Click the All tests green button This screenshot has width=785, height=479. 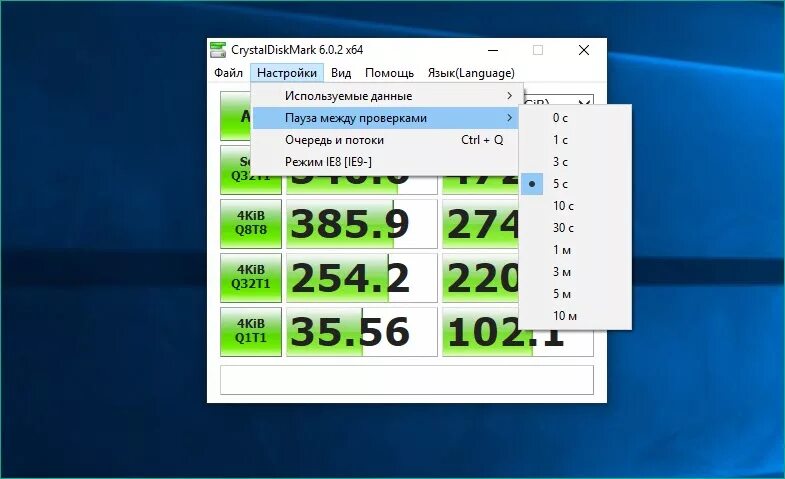coord(235,116)
